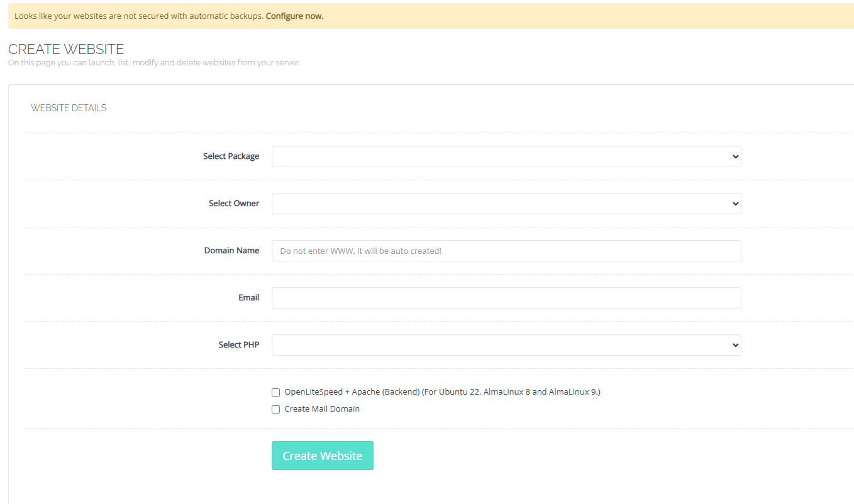Click the Email field label
Image resolution: width=854 pixels, height=504 pixels.
248,298
